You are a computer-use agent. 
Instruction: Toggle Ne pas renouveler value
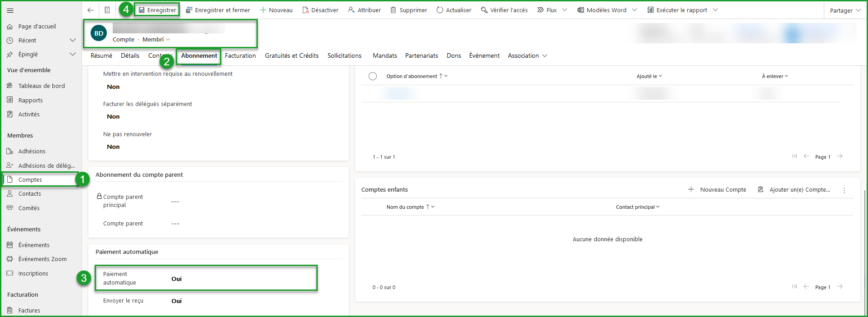(114, 147)
